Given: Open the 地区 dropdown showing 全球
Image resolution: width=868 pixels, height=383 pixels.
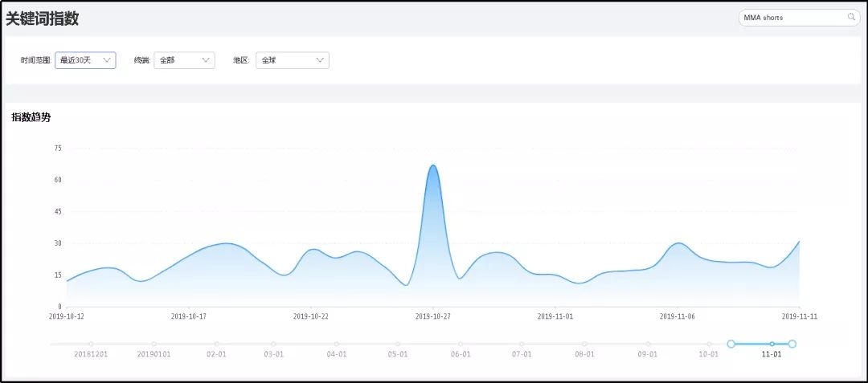Looking at the screenshot, I should [x=292, y=60].
